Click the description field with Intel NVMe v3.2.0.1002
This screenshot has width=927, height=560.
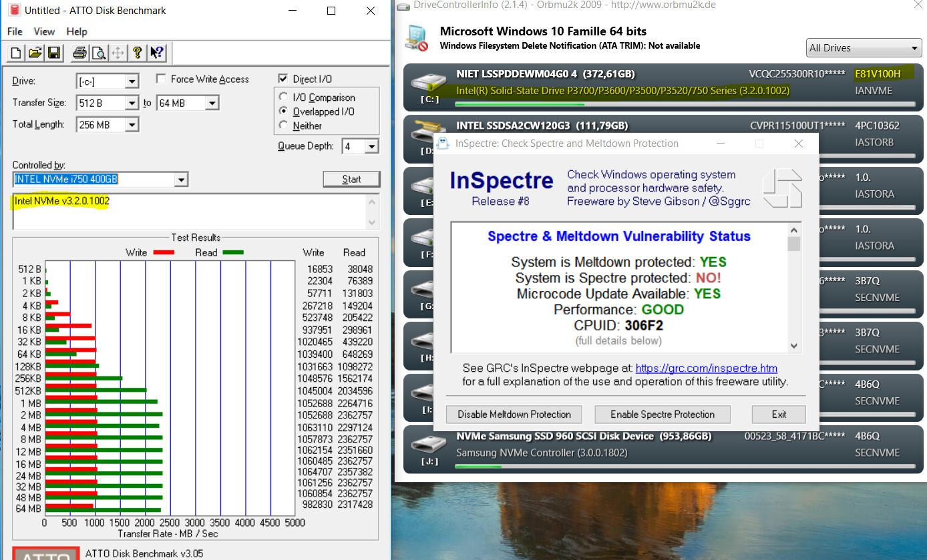pyautogui.click(x=189, y=212)
